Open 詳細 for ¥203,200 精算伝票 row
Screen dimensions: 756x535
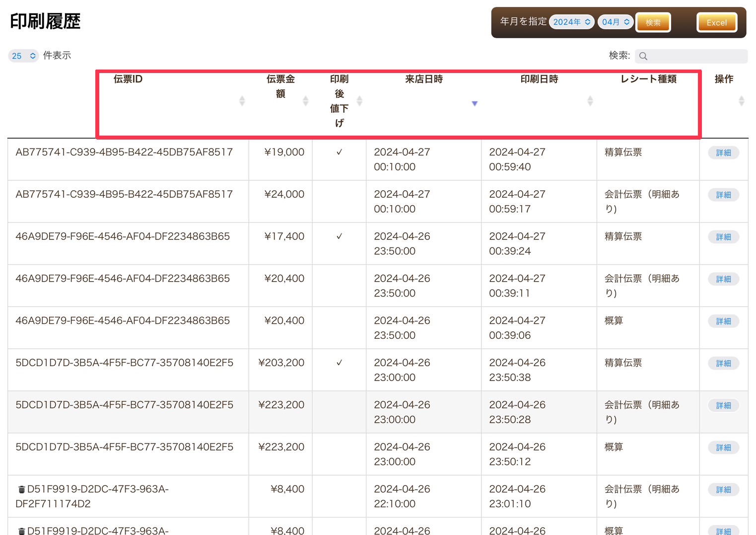[723, 363]
